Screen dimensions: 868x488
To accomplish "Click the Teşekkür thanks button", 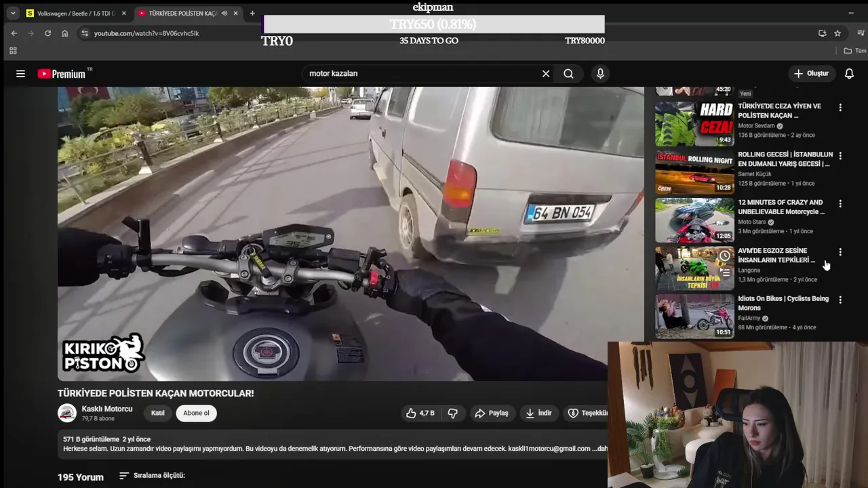I will 587,413.
